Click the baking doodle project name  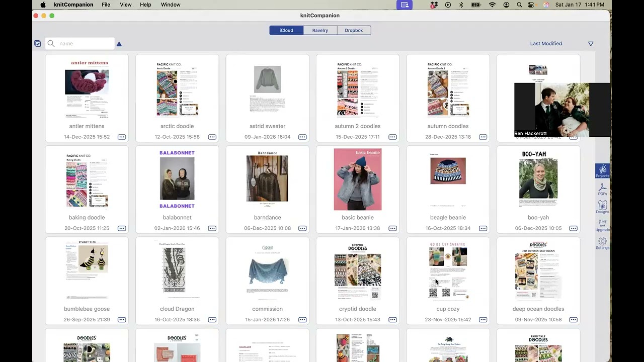click(87, 218)
